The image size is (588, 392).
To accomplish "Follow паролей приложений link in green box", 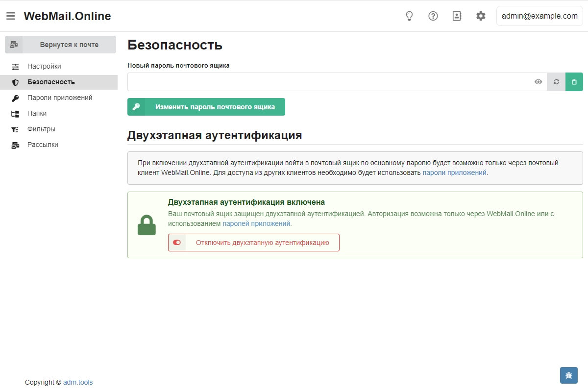I will [x=256, y=224].
